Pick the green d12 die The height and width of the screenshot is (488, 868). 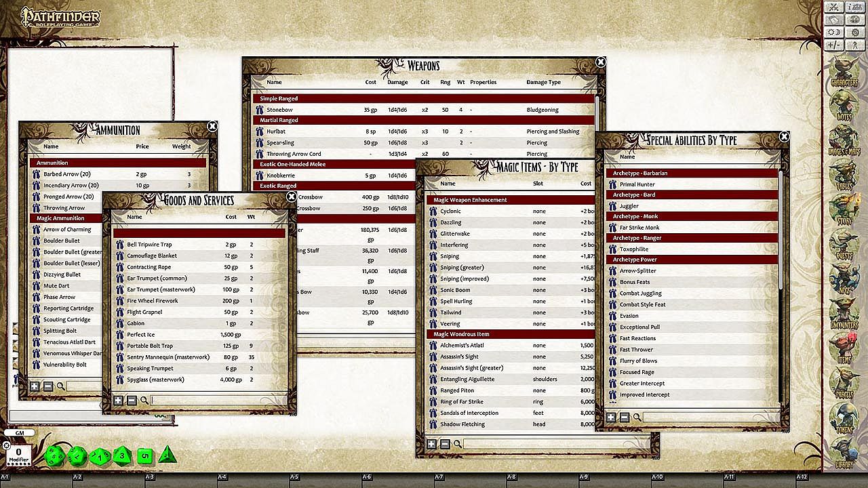tap(77, 455)
